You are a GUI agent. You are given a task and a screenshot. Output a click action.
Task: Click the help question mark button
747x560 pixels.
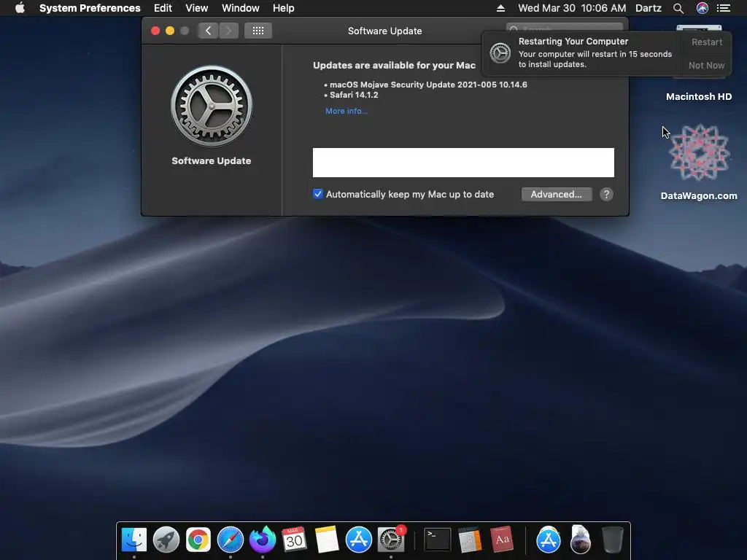pyautogui.click(x=606, y=194)
